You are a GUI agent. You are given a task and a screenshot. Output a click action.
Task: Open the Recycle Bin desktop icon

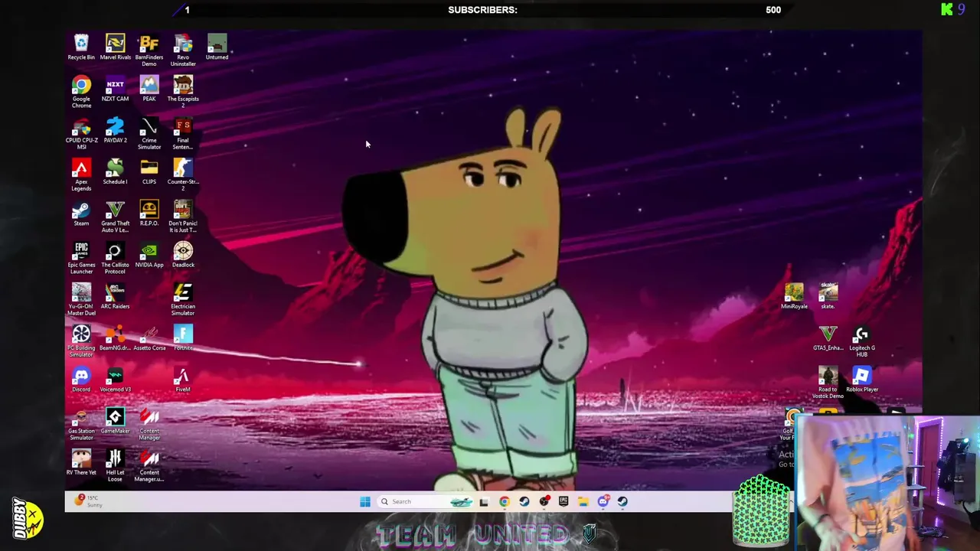pos(81,47)
